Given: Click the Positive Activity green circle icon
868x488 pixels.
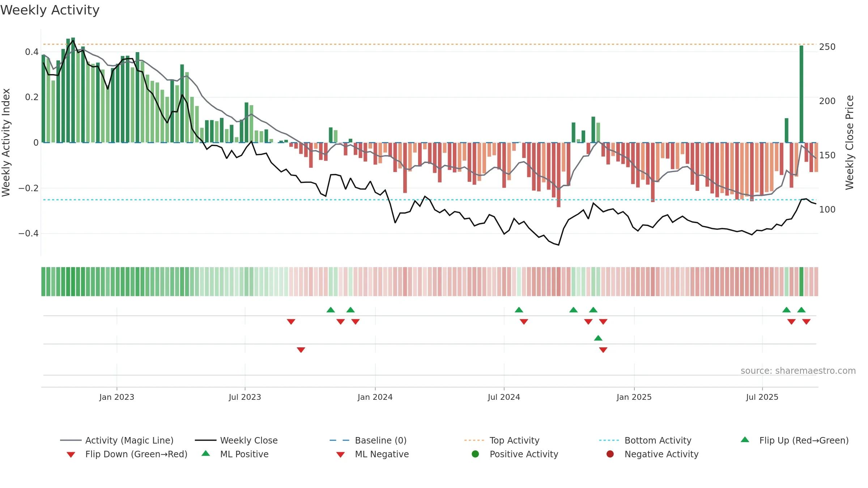Looking at the screenshot, I should 475,454.
